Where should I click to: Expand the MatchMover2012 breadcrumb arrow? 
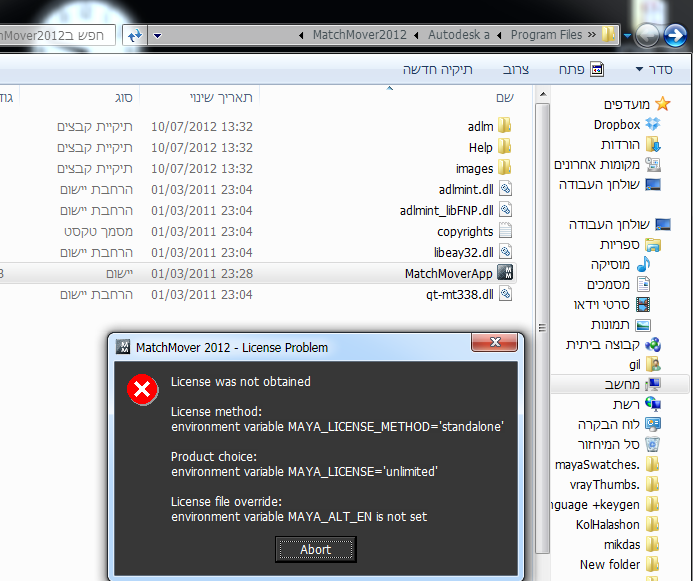[x=301, y=35]
